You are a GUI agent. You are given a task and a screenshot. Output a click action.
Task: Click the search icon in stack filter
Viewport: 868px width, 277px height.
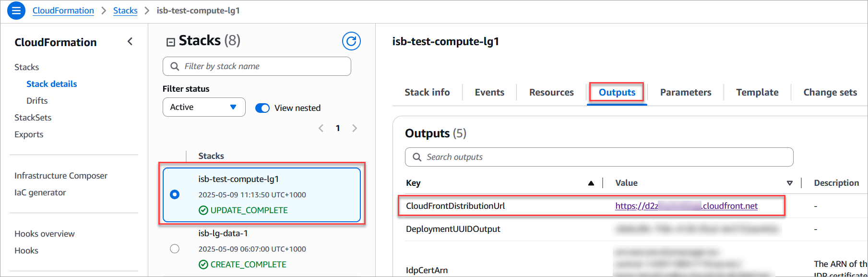[175, 66]
